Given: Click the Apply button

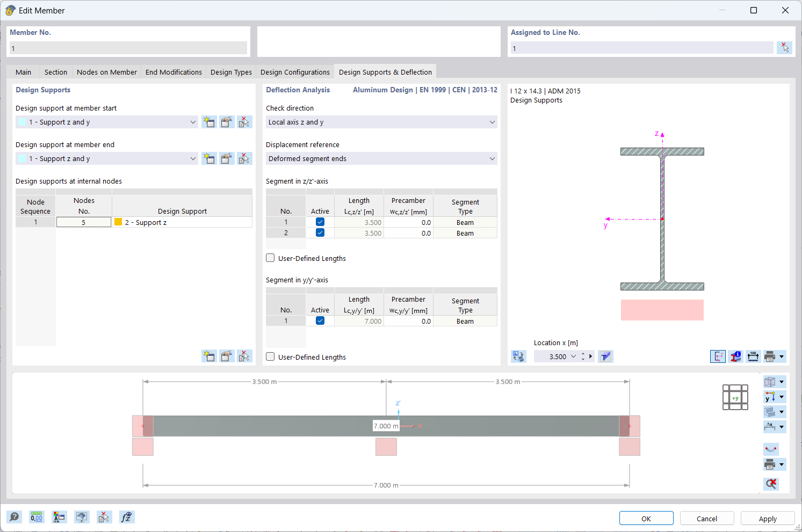Looking at the screenshot, I should (767, 518).
